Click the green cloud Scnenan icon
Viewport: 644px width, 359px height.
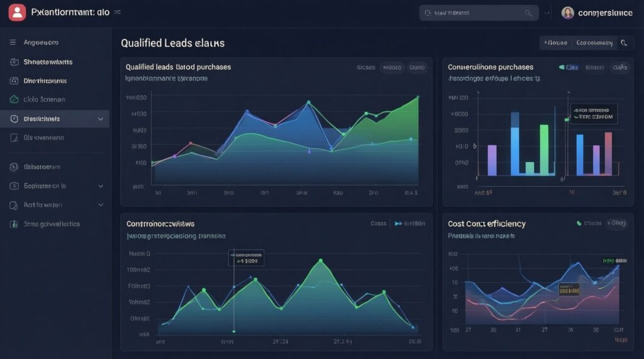click(x=14, y=99)
